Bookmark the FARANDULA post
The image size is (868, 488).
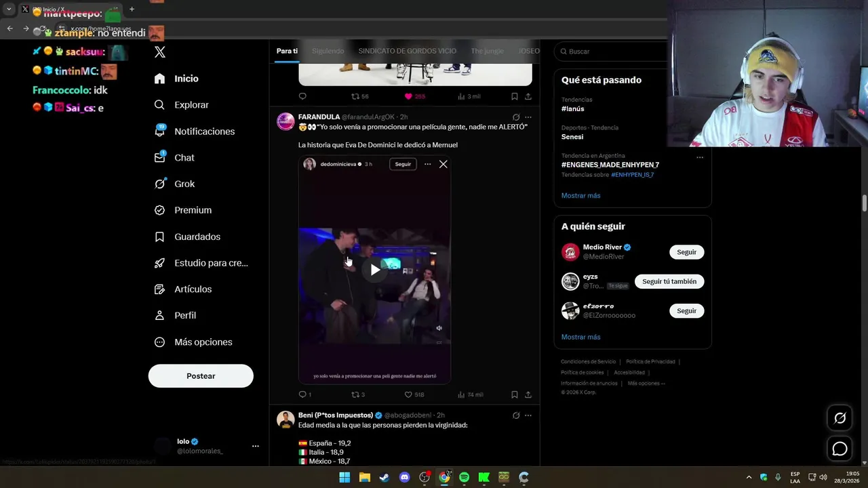pos(515,394)
